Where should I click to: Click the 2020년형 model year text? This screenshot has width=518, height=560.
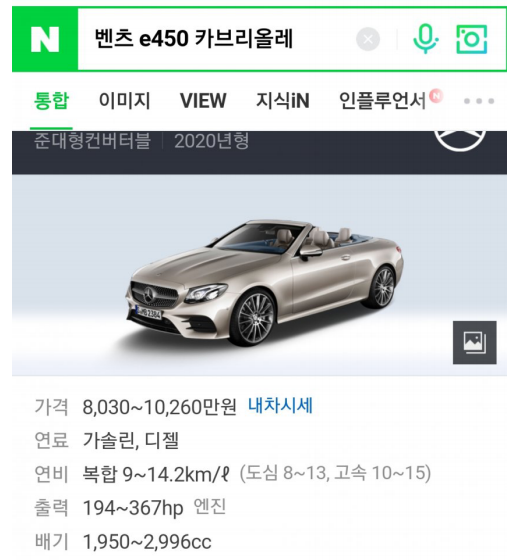[x=211, y=141]
